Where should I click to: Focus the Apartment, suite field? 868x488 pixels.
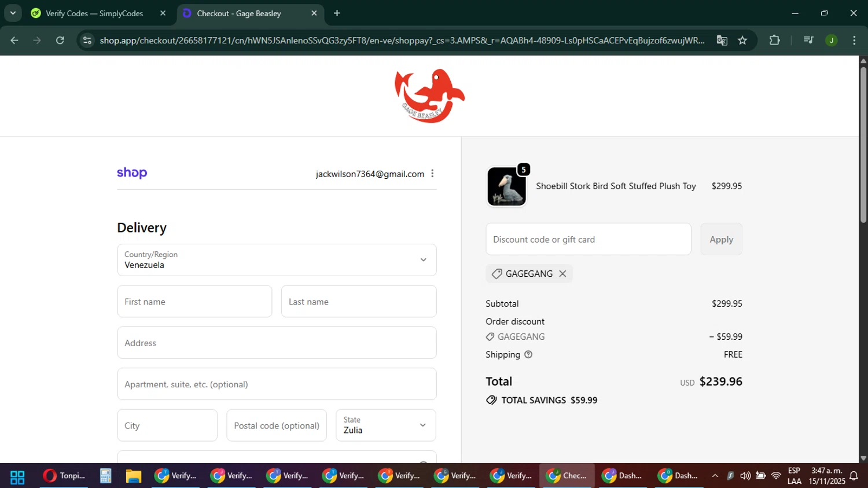(277, 384)
